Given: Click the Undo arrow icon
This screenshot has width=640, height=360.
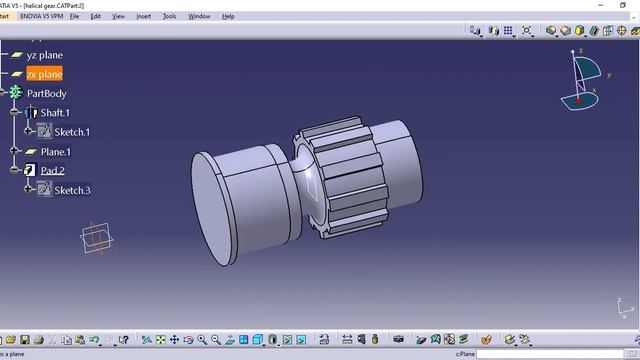Looking at the screenshot, I should [94, 340].
